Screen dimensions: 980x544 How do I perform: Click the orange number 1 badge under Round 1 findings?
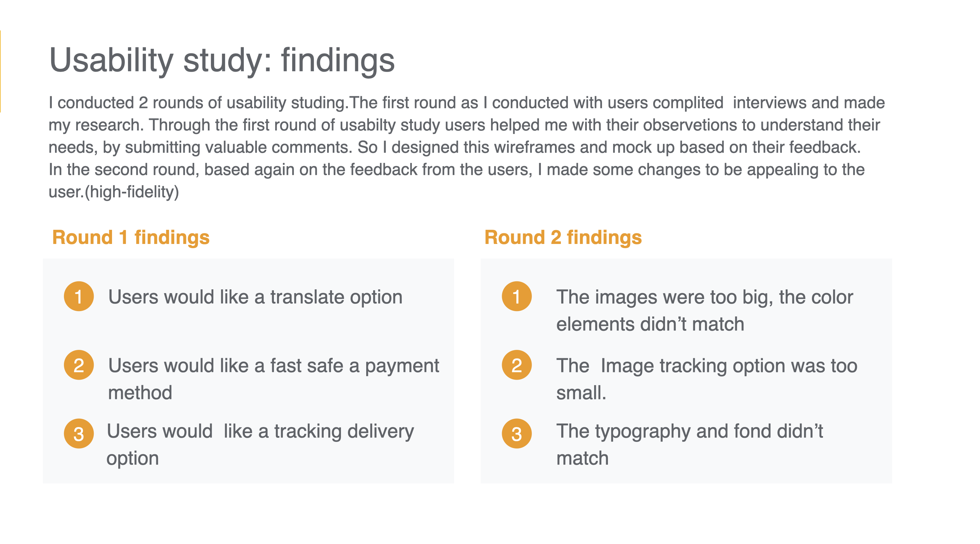click(x=79, y=296)
